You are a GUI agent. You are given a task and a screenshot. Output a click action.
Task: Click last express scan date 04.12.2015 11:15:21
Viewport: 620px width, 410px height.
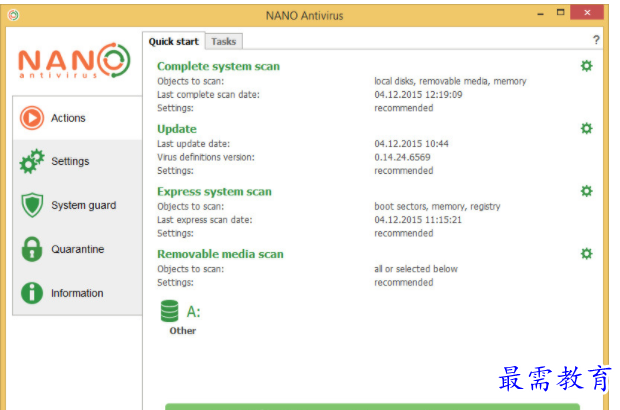click(x=418, y=219)
